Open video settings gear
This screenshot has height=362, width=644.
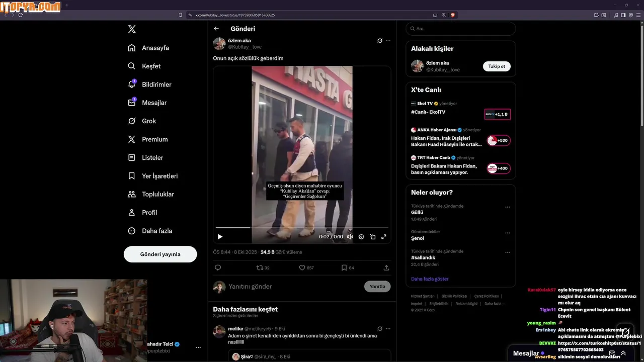361,237
